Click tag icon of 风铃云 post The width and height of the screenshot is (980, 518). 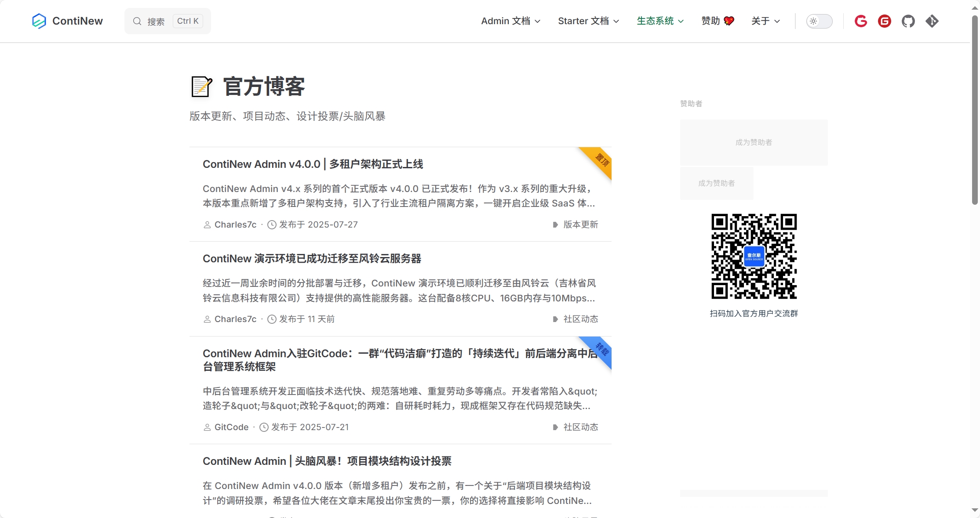(555, 319)
